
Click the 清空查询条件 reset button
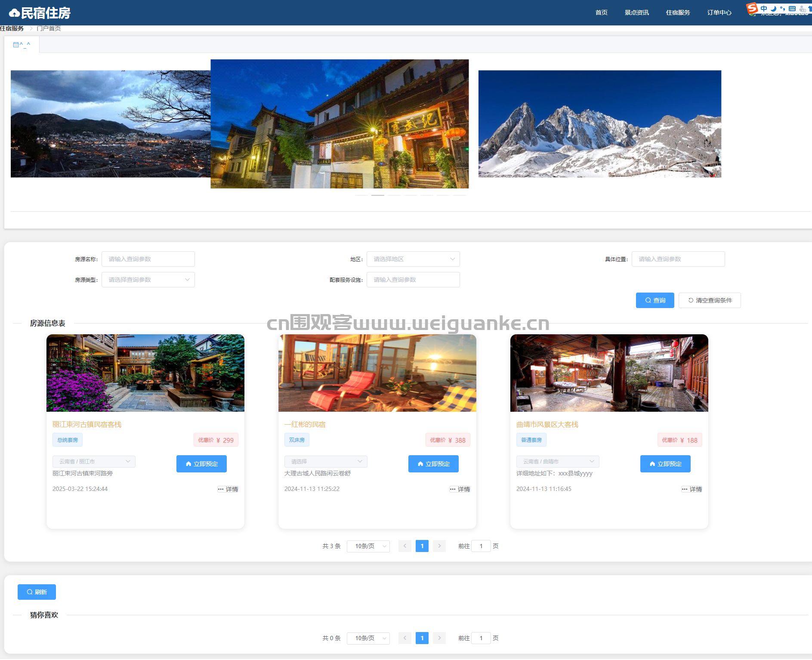click(x=710, y=300)
